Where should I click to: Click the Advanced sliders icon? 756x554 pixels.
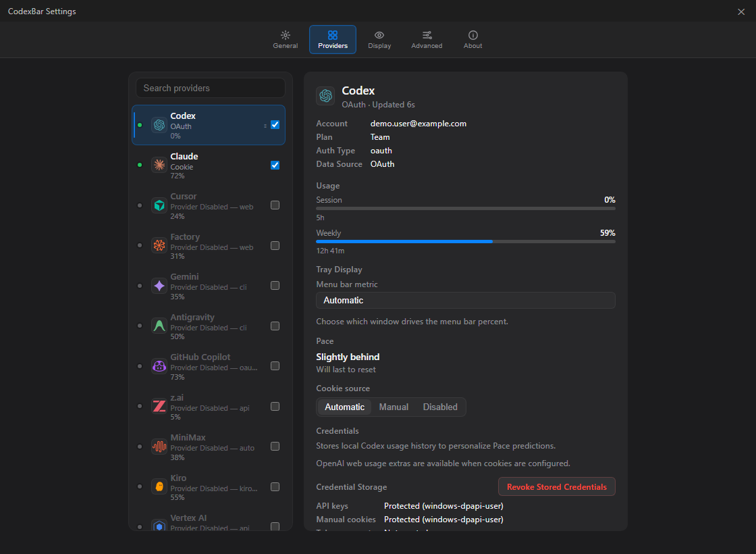pyautogui.click(x=427, y=35)
